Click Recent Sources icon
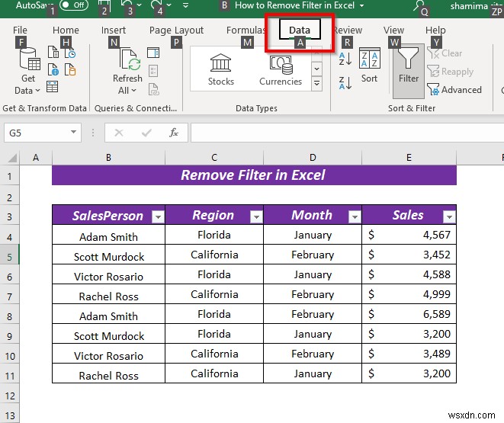The image size is (504, 423). tap(70, 52)
